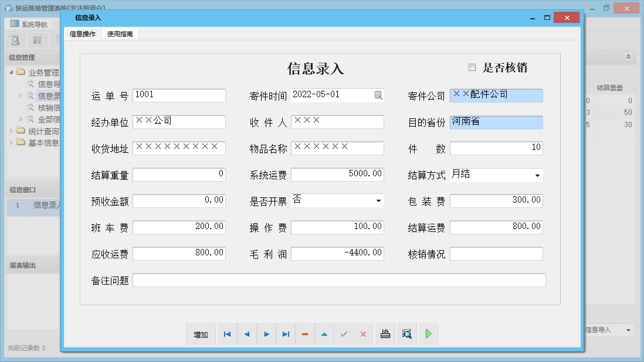Screen dimensions: 644x362
Task: Move to the next record
Action: pos(266,334)
